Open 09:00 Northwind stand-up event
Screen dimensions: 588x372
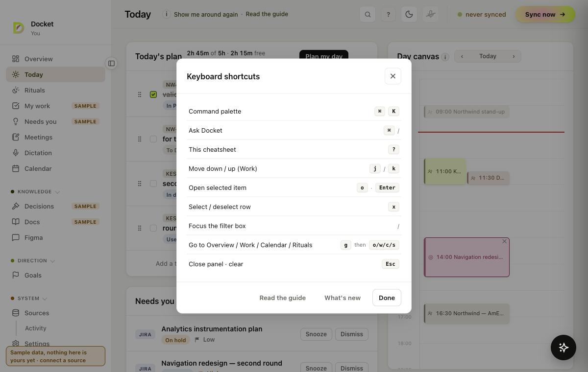[x=467, y=112]
